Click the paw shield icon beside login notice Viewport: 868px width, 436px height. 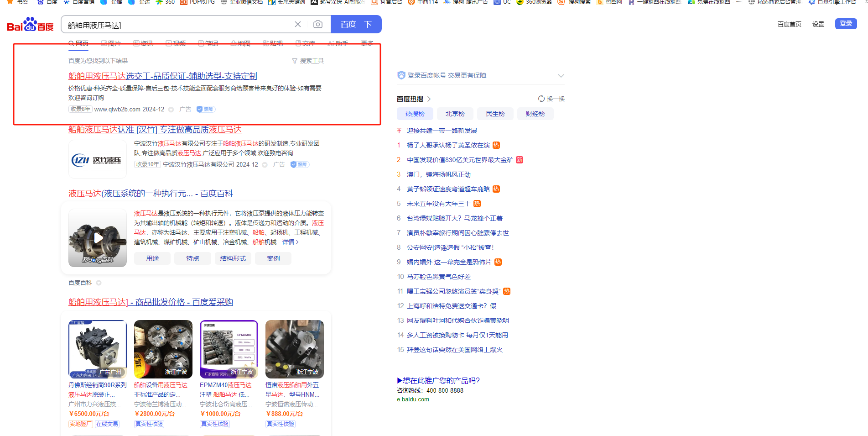click(x=401, y=75)
